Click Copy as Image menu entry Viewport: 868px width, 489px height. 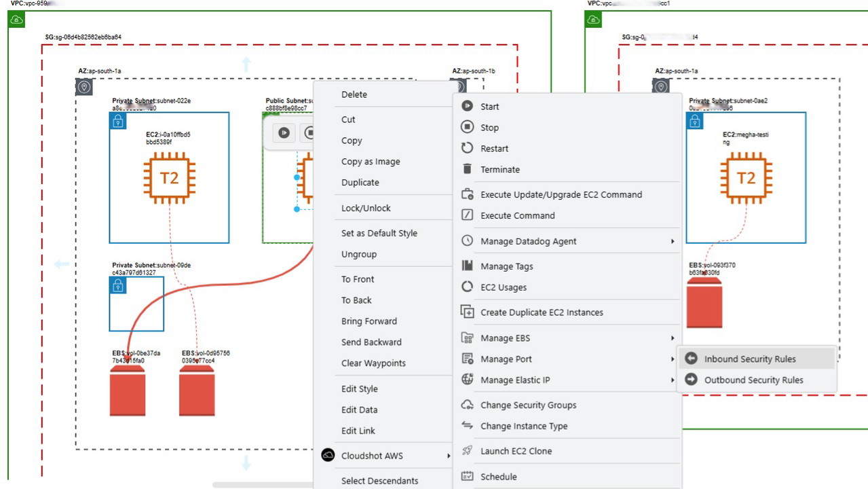tap(371, 162)
